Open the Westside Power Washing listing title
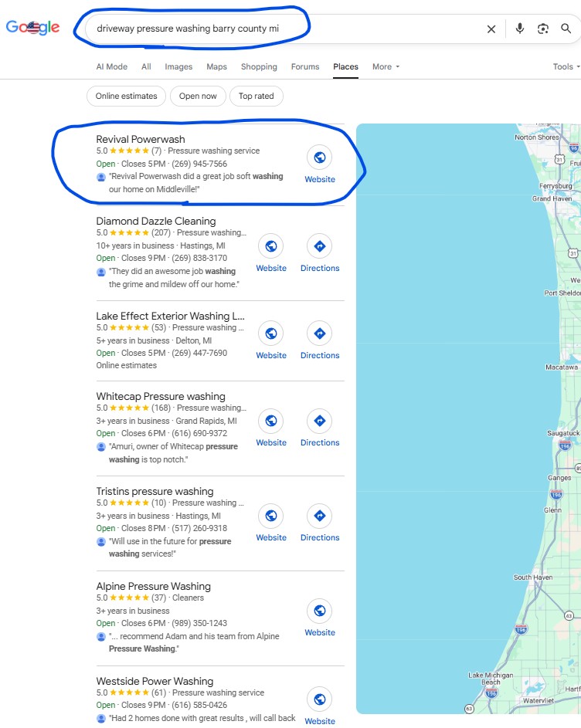The height and width of the screenshot is (728, 581). 155,681
